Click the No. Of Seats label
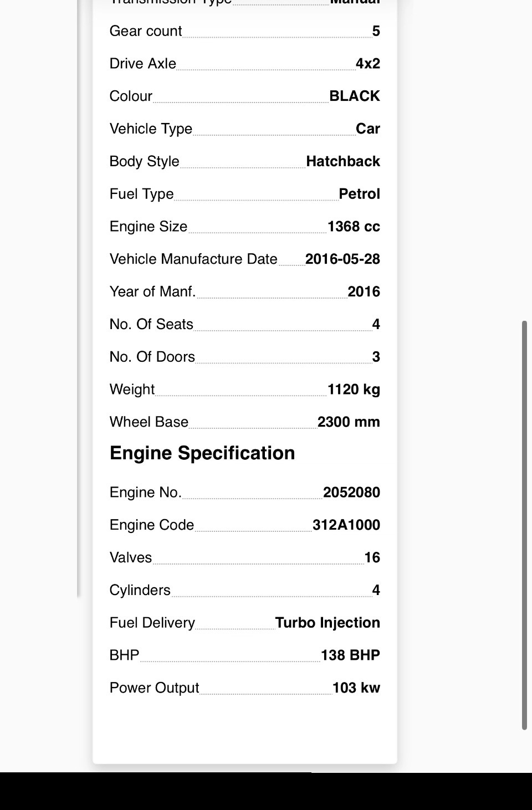The image size is (532, 810). pos(151,324)
